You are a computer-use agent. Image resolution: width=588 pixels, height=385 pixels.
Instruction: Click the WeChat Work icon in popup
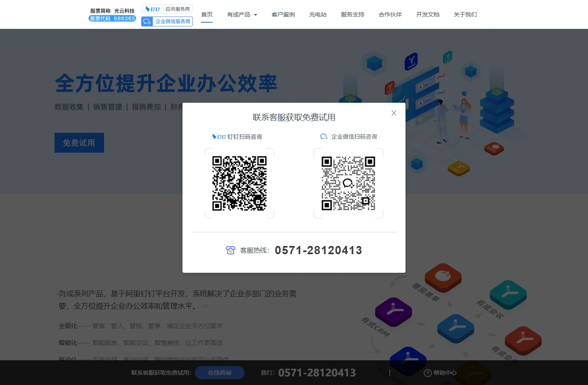[324, 137]
